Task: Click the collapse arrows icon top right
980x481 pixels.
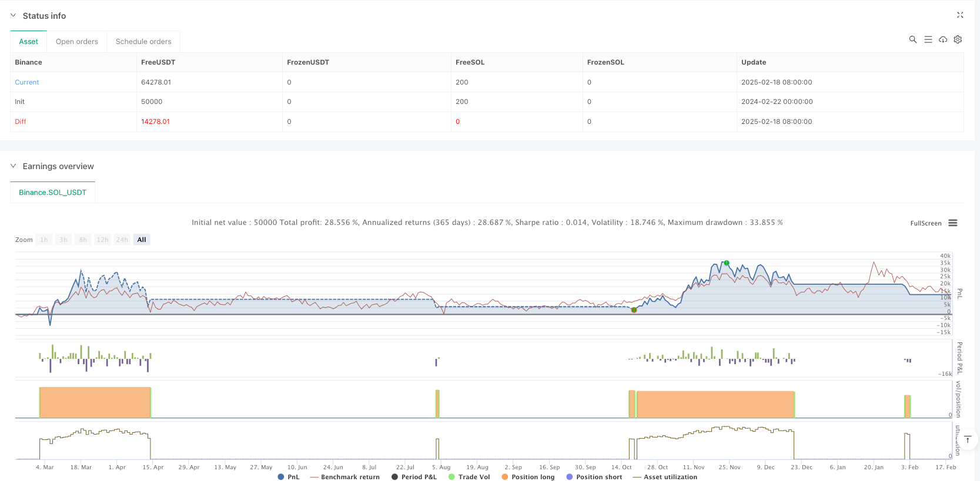Action: click(x=960, y=15)
